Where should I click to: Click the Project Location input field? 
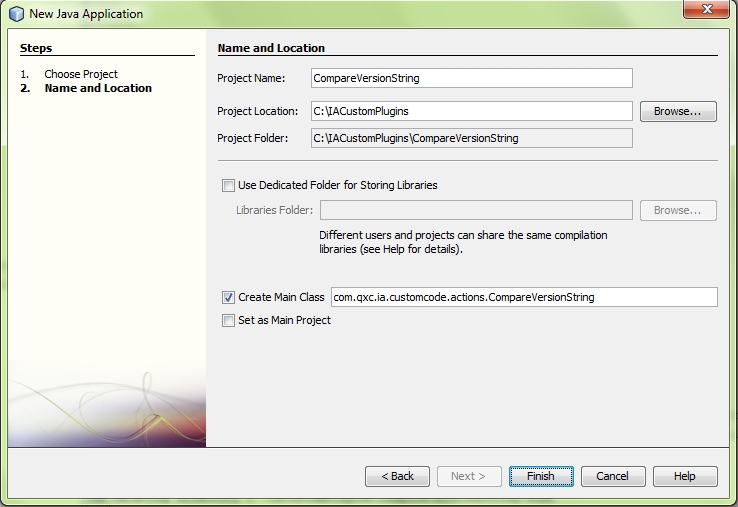(x=472, y=111)
